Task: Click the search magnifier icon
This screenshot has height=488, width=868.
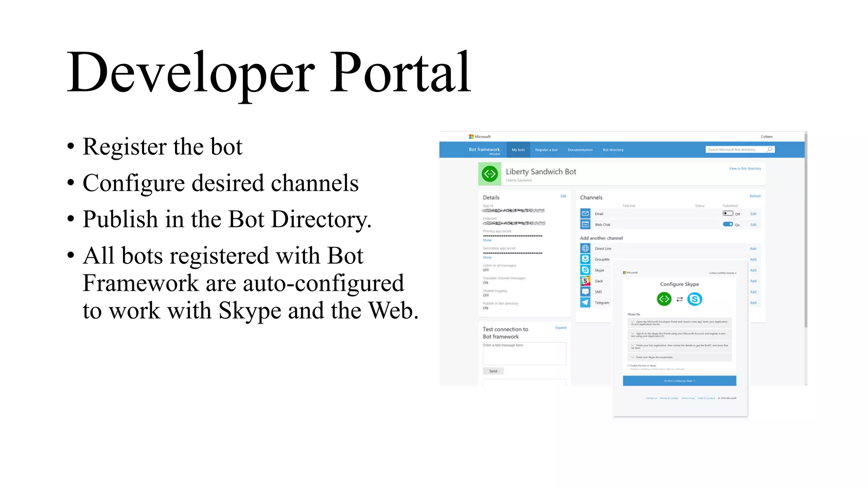Action: click(x=770, y=150)
